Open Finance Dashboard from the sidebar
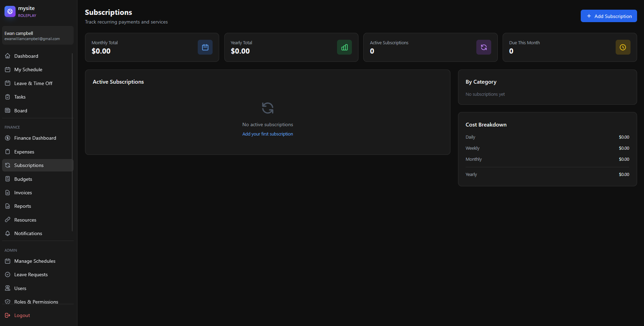 tap(35, 138)
